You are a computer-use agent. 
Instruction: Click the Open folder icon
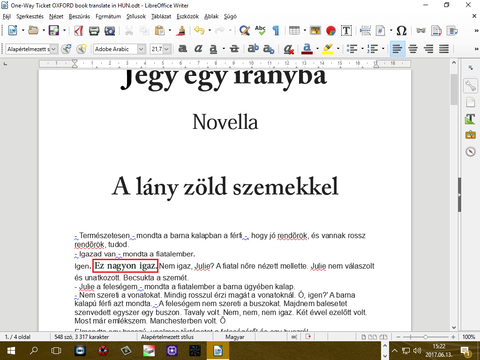[33, 31]
